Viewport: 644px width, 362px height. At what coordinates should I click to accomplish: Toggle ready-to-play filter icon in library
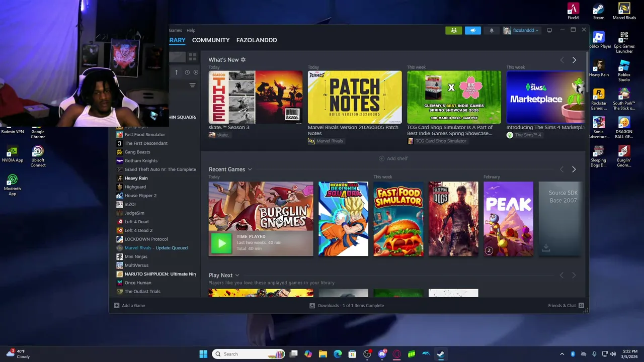(x=196, y=72)
